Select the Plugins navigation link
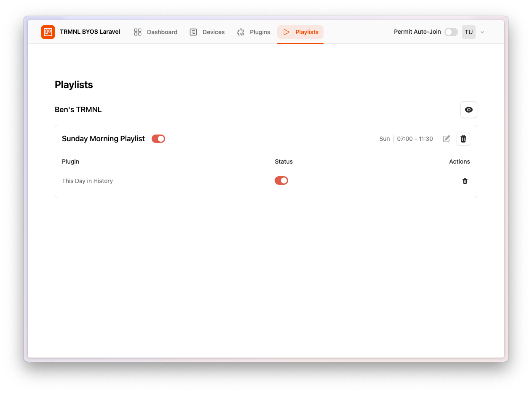This screenshot has height=393, width=532. tap(259, 32)
